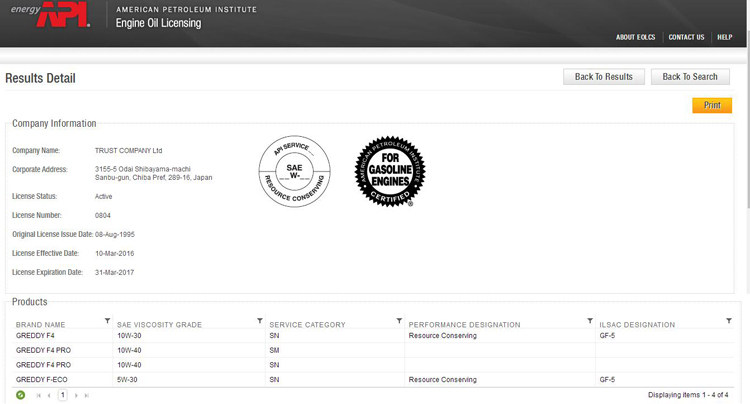Click the API energy logo
This screenshot has height=404, width=750.
pyautogui.click(x=50, y=14)
